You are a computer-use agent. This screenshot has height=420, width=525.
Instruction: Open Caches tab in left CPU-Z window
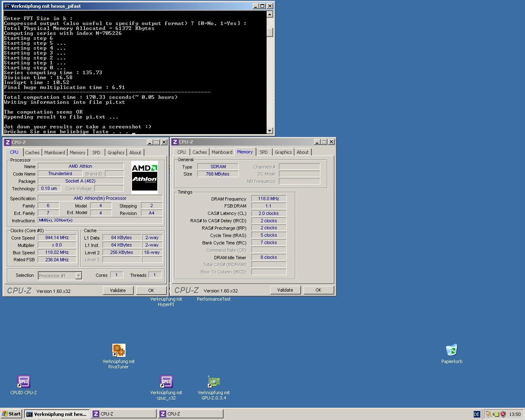point(32,153)
